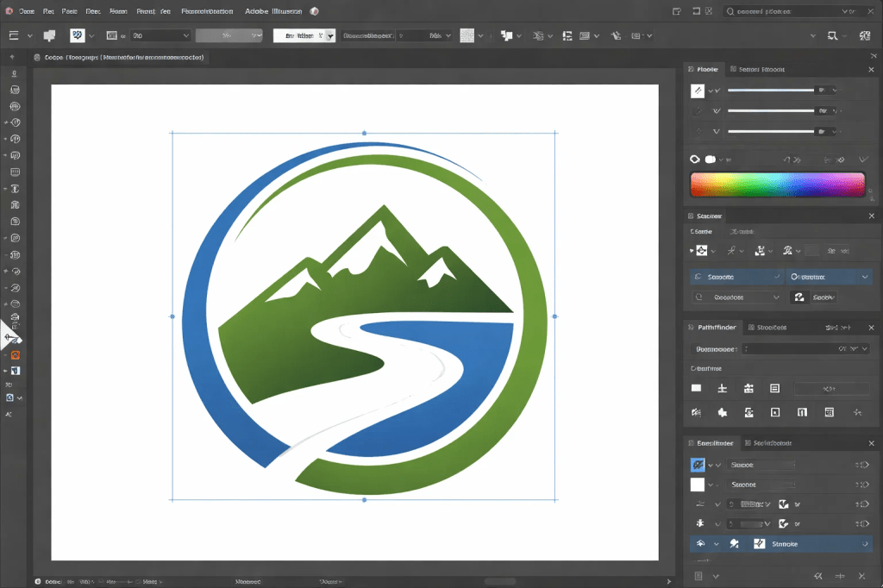883x588 pixels.
Task: Click the orange highlighted tool in the left toolbar
Action: 15,355
